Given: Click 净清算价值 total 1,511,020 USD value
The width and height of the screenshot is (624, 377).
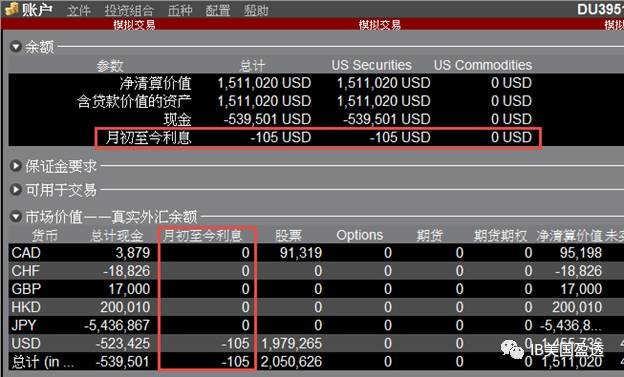Looking at the screenshot, I should click(264, 83).
